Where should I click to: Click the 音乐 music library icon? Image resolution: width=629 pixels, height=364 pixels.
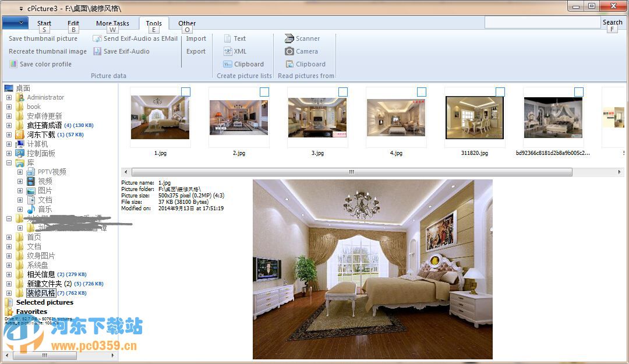click(x=31, y=209)
